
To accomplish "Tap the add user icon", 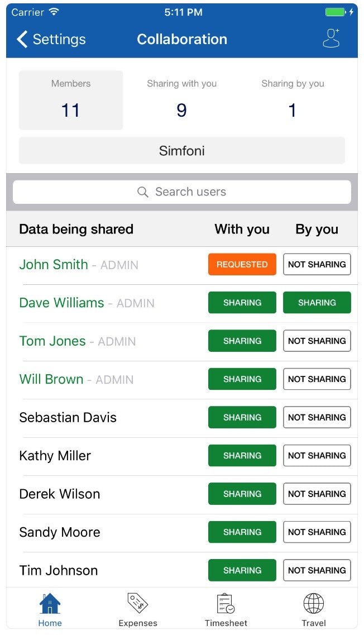I will 331,39.
